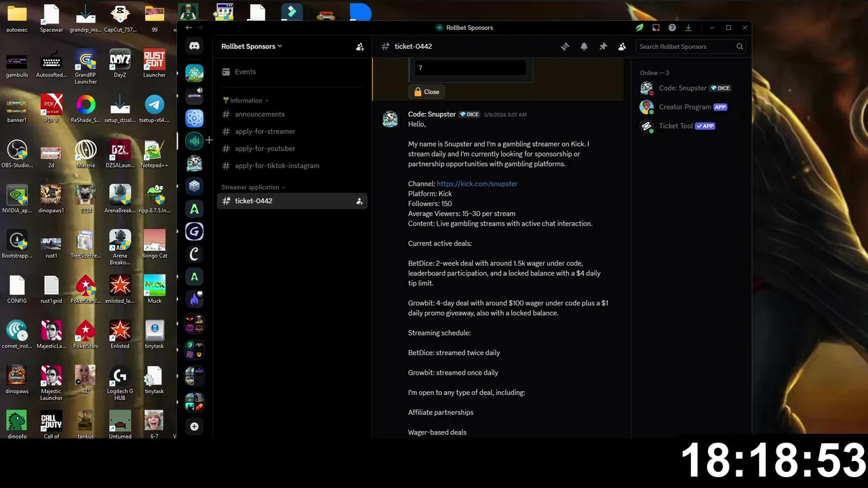This screenshot has width=868, height=488.
Task: Open Code: Snupster in member list
Action: coord(692,88)
